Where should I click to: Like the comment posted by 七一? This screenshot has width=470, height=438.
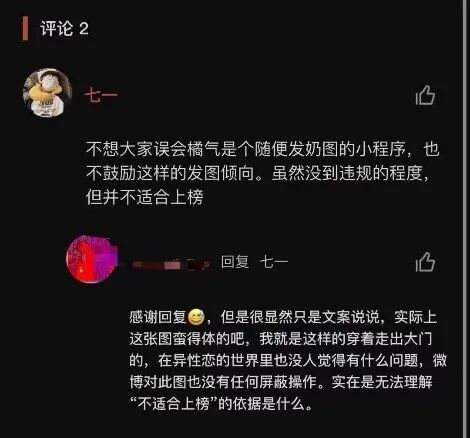pos(425,95)
